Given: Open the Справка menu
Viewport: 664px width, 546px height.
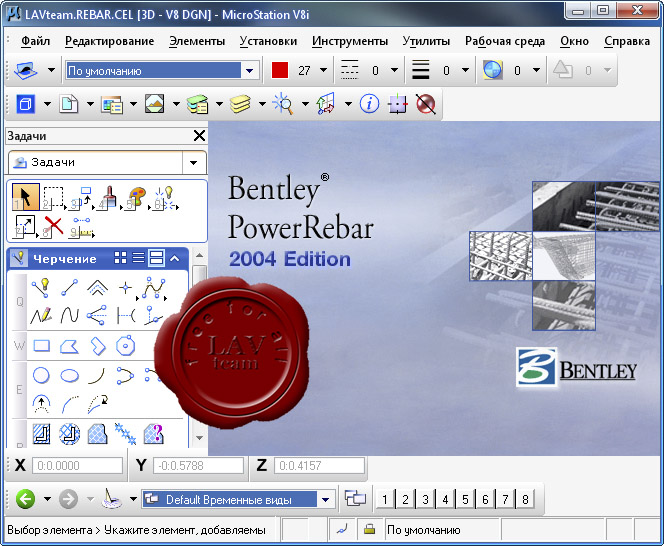Looking at the screenshot, I should coord(627,41).
